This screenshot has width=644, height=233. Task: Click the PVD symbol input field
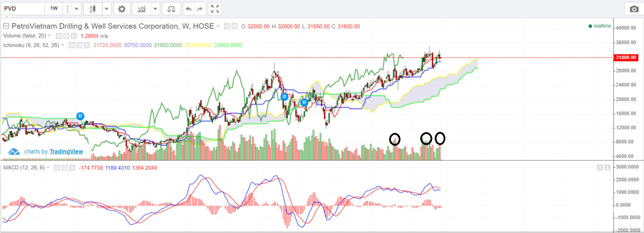click(x=23, y=8)
